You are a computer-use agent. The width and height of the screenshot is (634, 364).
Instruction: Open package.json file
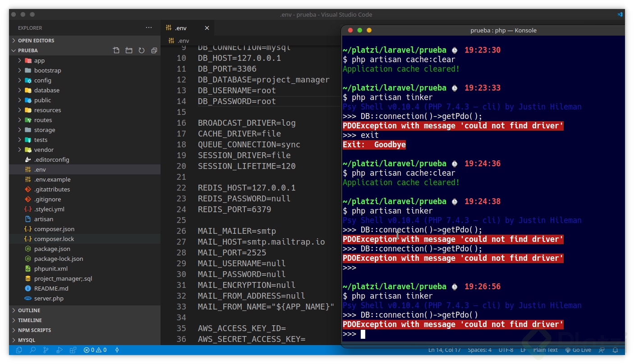click(x=85, y=249)
